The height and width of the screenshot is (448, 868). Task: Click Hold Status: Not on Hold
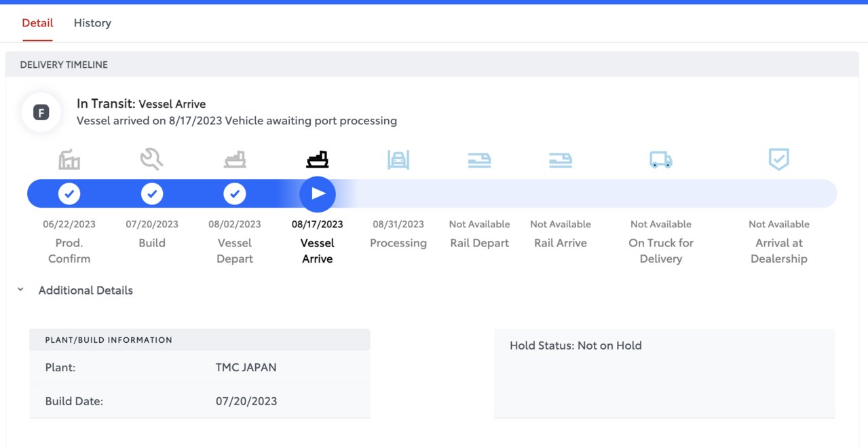(575, 346)
